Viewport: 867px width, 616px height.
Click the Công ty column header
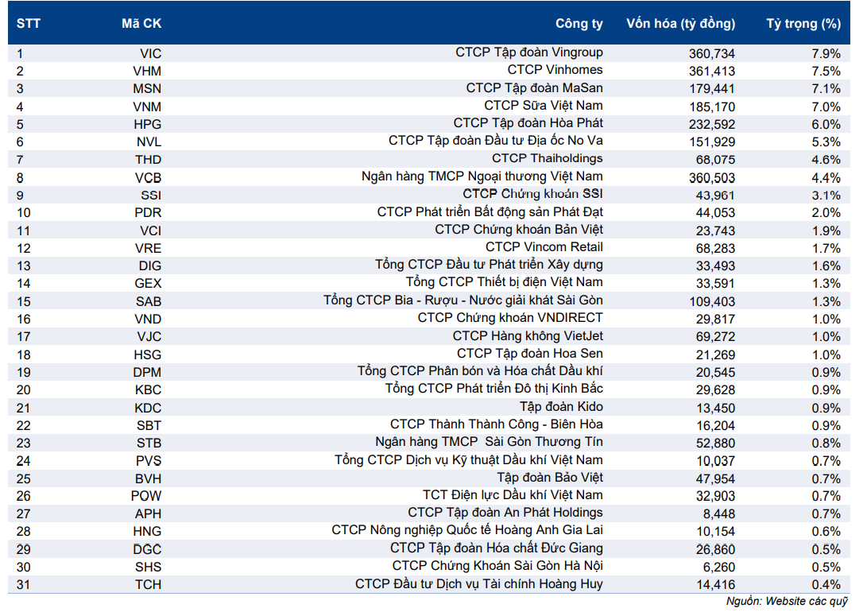click(x=579, y=24)
